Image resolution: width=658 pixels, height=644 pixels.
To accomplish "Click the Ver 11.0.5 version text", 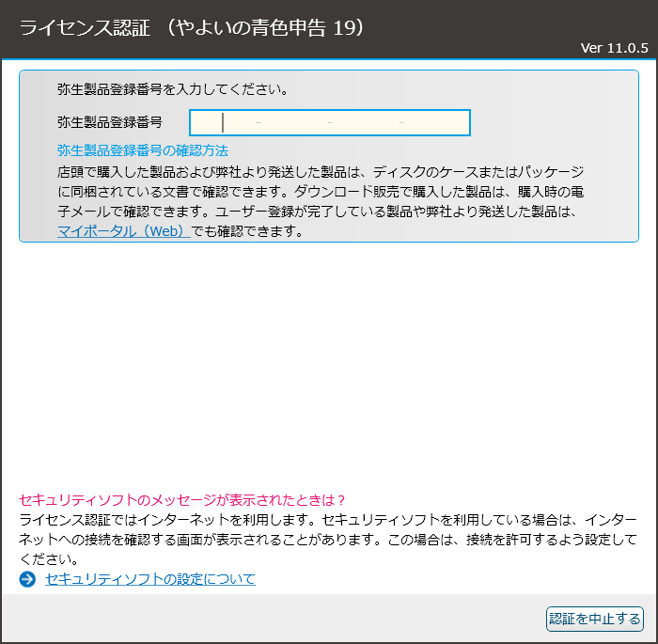I will 615,48.
